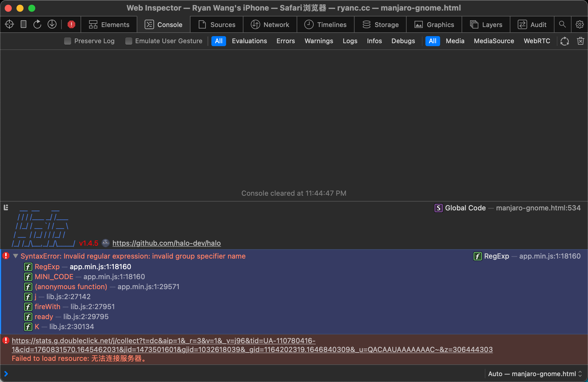Click the function icon next to RegExp frame

(28, 267)
